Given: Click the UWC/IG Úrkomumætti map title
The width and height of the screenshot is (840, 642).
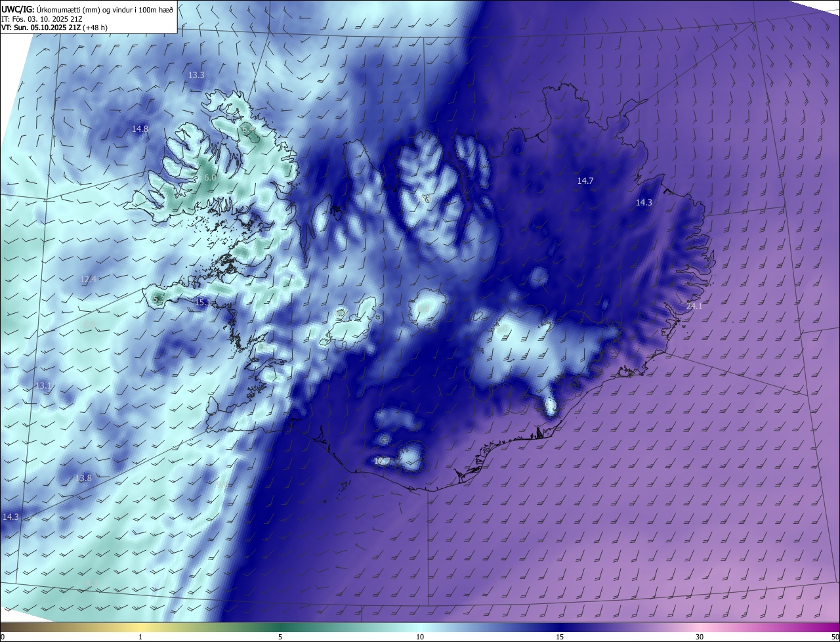Looking at the screenshot, I should pos(88,9).
